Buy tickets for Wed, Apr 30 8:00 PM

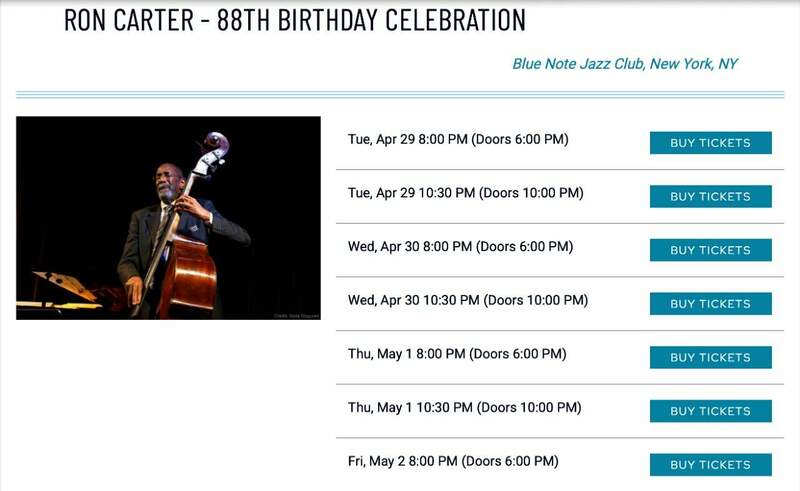(710, 250)
